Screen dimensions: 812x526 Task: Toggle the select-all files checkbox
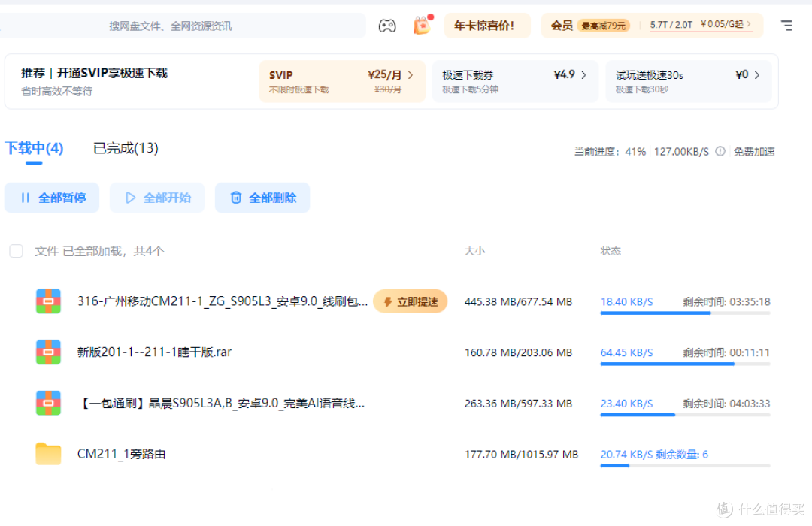point(16,251)
